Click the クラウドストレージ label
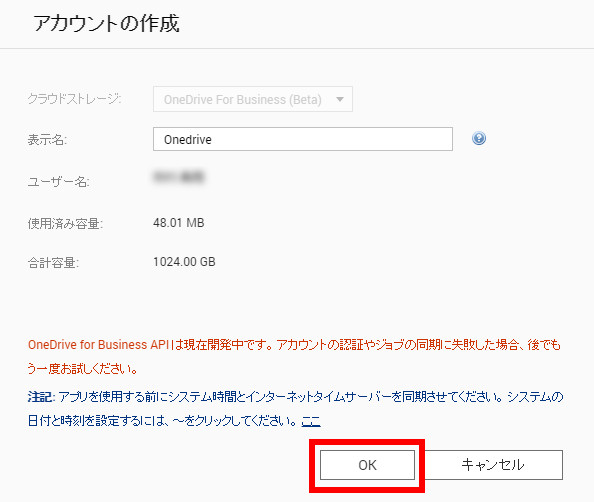 point(74,99)
